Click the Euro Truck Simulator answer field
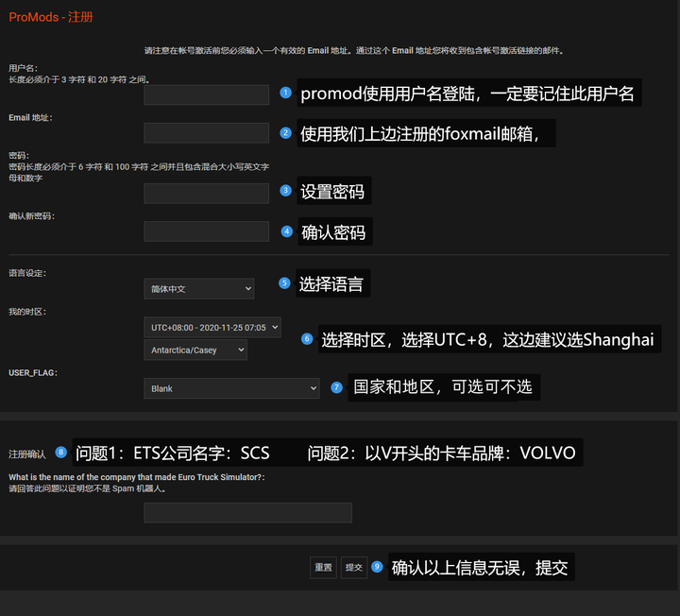This screenshot has width=680, height=616. 247,513
